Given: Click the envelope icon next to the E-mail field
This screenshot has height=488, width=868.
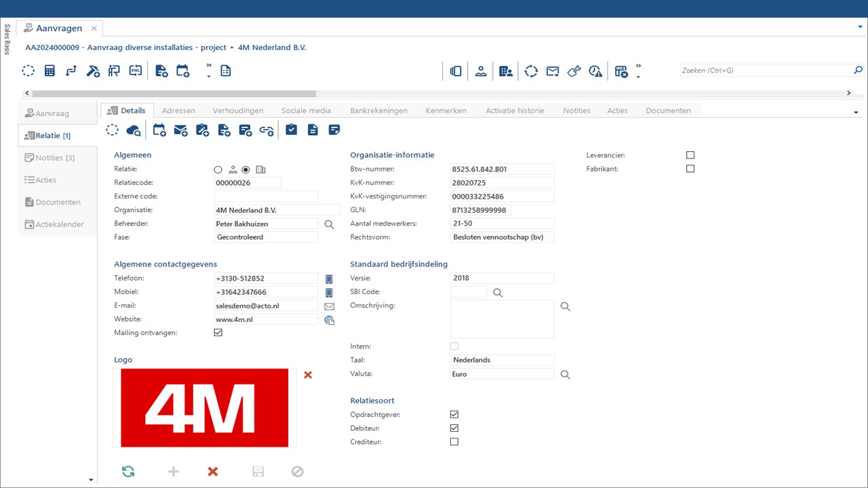Looking at the screenshot, I should pyautogui.click(x=330, y=306).
